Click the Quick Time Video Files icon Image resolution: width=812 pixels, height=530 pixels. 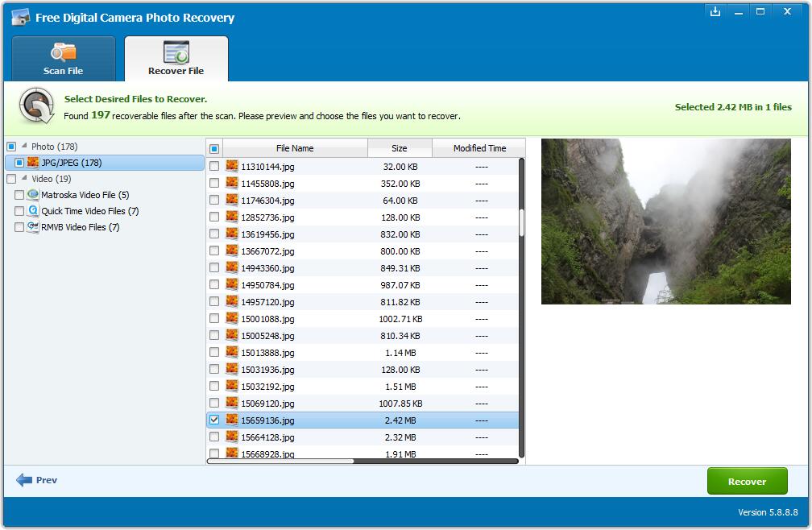(33, 211)
